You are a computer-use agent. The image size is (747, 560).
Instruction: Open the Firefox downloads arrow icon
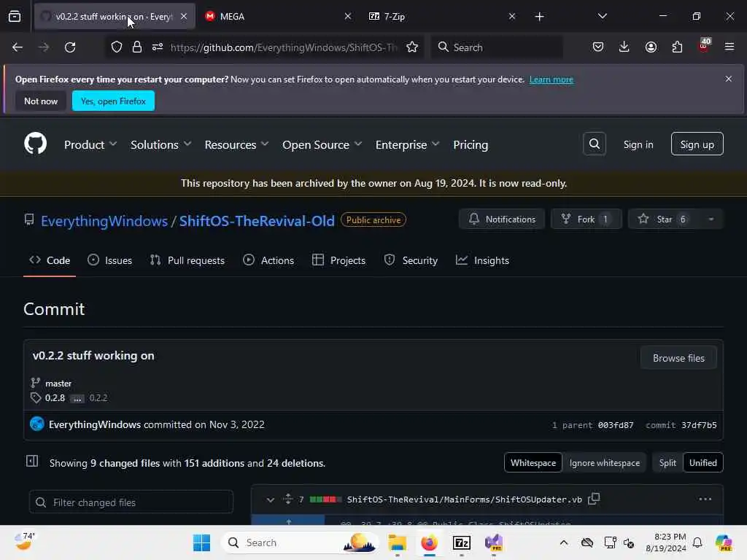pos(624,47)
